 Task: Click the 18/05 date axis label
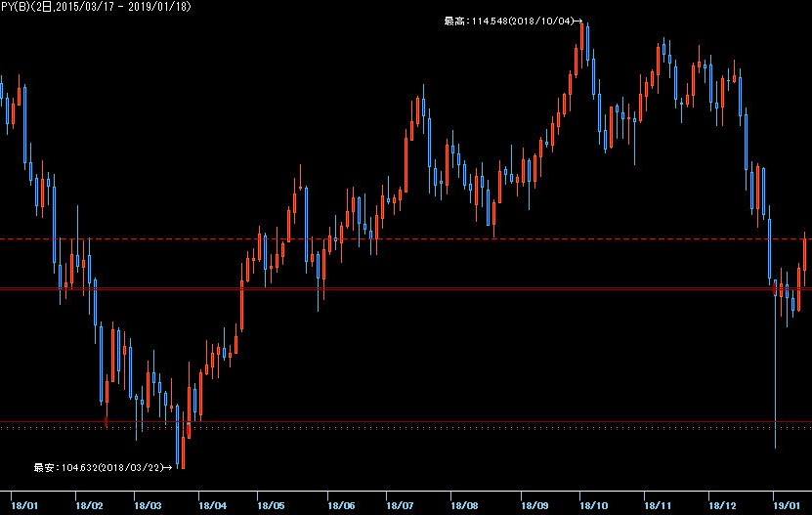coord(271,505)
